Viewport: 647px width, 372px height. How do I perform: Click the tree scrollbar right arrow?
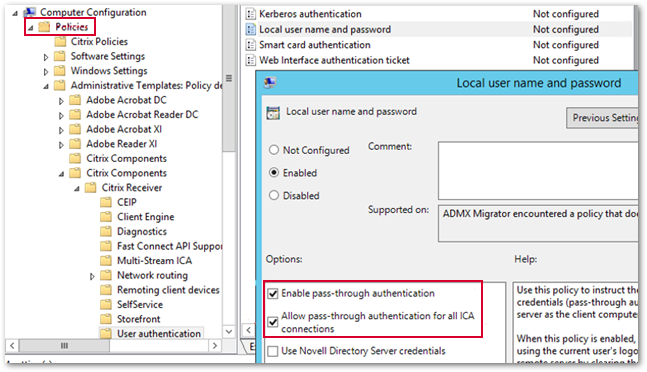(x=215, y=346)
